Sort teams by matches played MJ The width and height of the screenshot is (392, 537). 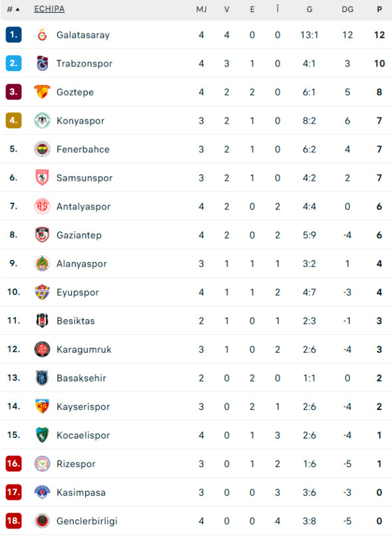tap(201, 9)
